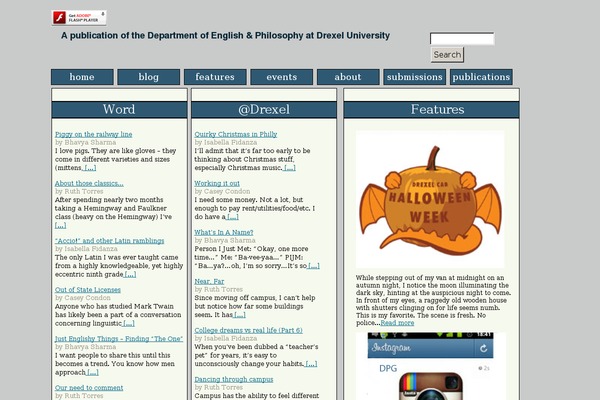Open the publications menu item
This screenshot has height=400, width=600.
click(481, 77)
